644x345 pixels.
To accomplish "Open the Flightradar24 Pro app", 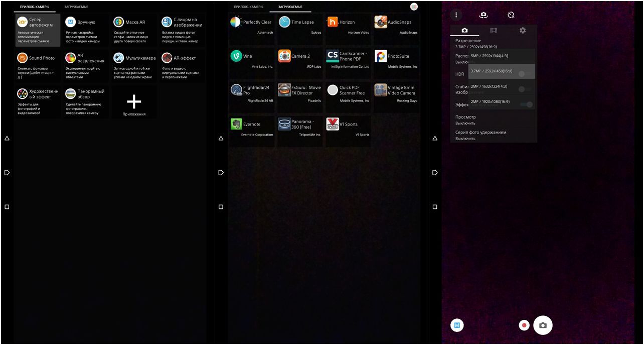I will click(x=251, y=94).
